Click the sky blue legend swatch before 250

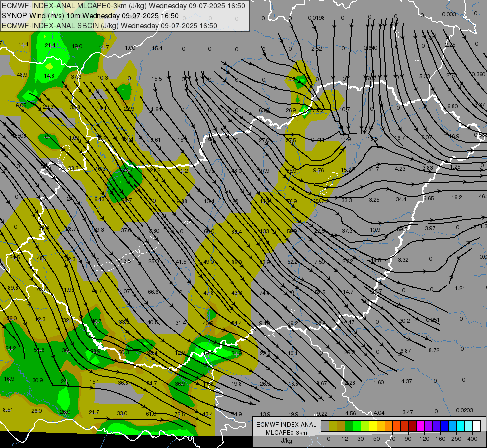point(452,426)
